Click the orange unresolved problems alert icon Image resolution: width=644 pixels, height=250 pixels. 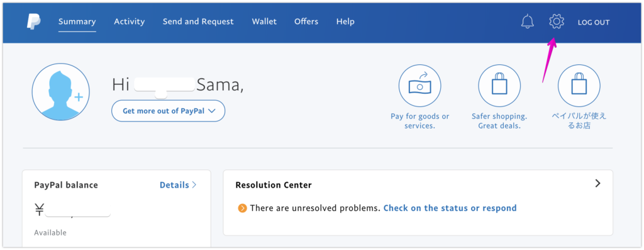242,208
